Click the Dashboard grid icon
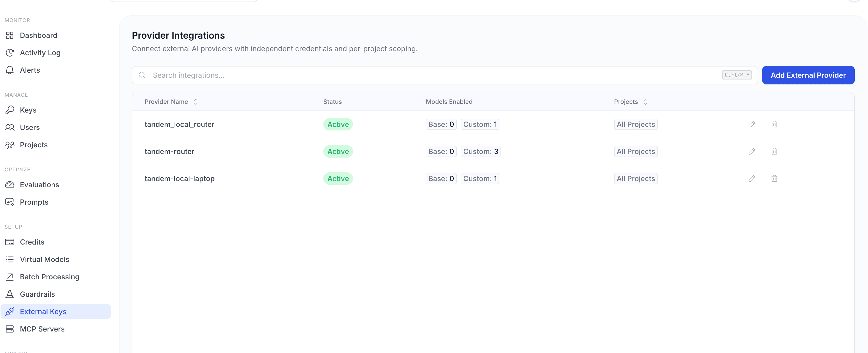Image resolution: width=868 pixels, height=353 pixels. tap(10, 35)
